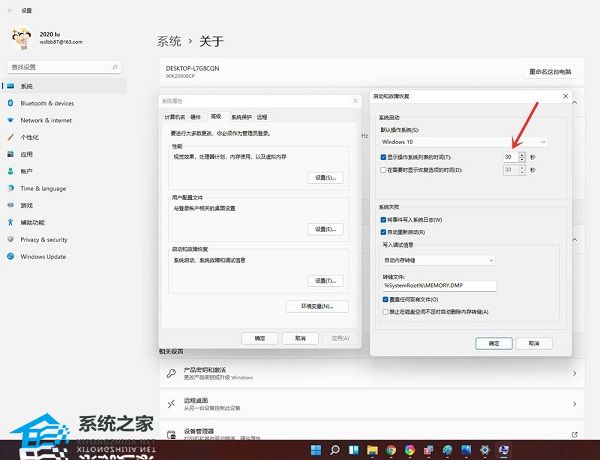Open 产品密钥和激活 row chevron
This screenshot has height=460, width=600.
click(x=574, y=373)
